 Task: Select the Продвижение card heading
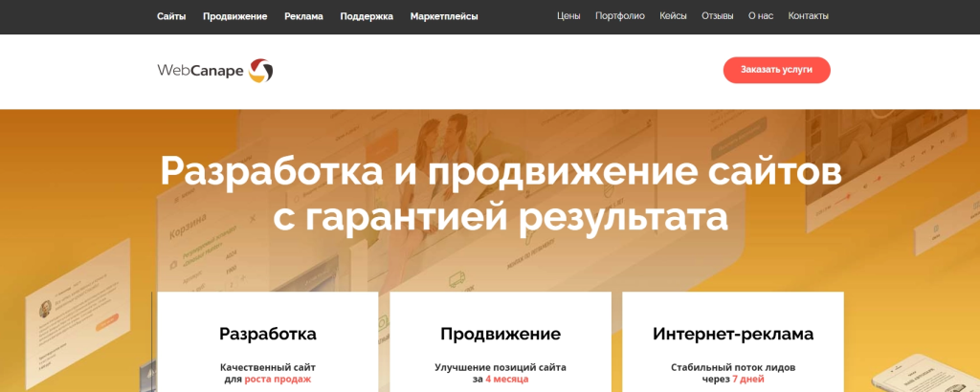501,334
